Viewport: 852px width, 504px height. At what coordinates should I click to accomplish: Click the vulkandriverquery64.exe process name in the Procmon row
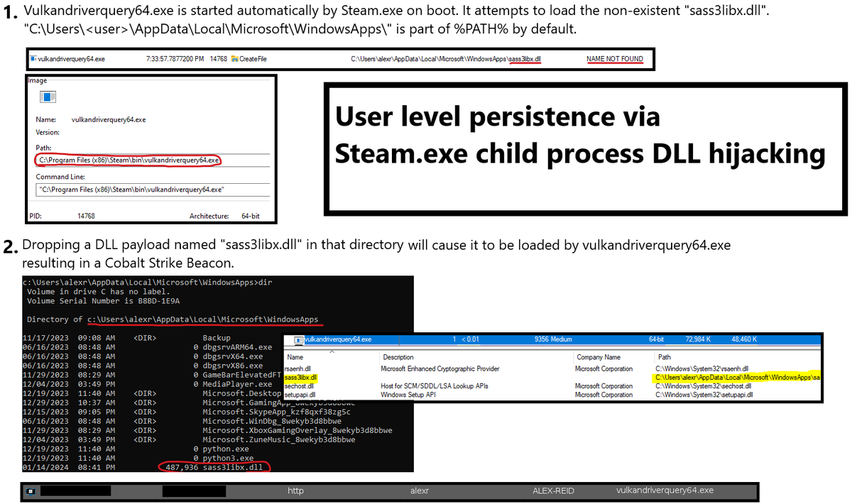72,59
